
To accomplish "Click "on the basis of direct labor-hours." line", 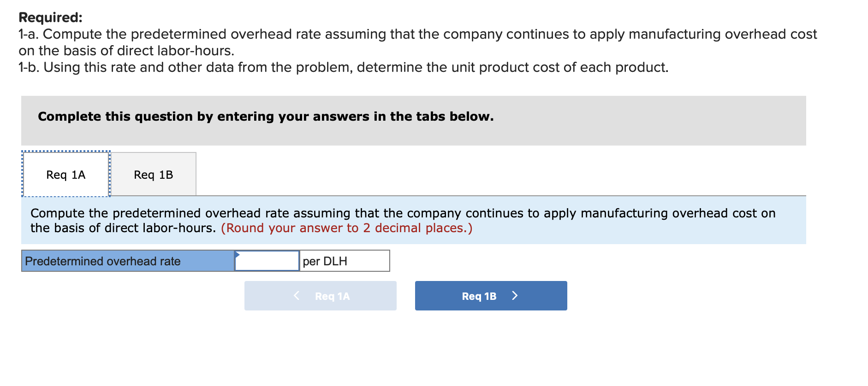I will pyautogui.click(x=126, y=51).
